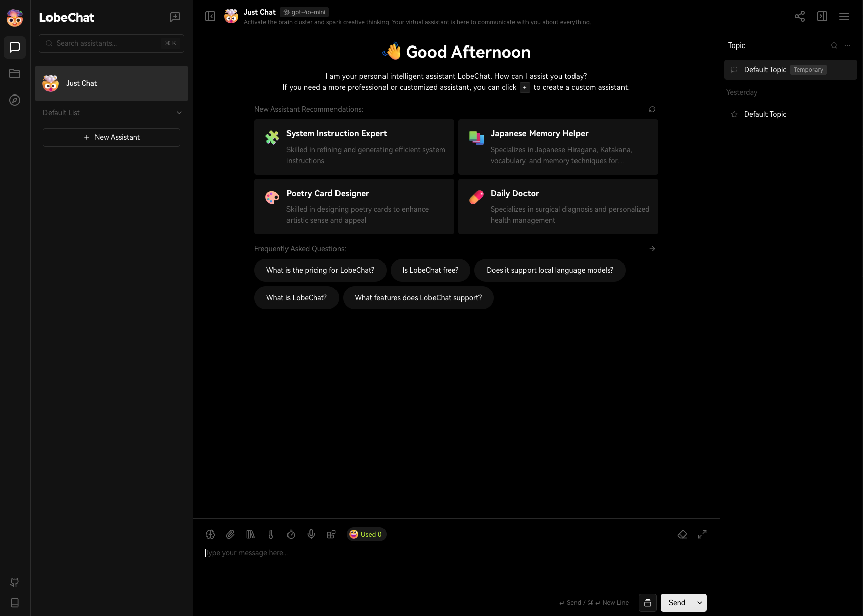Open the Discover compass in the sidebar
The image size is (863, 616).
[15, 100]
